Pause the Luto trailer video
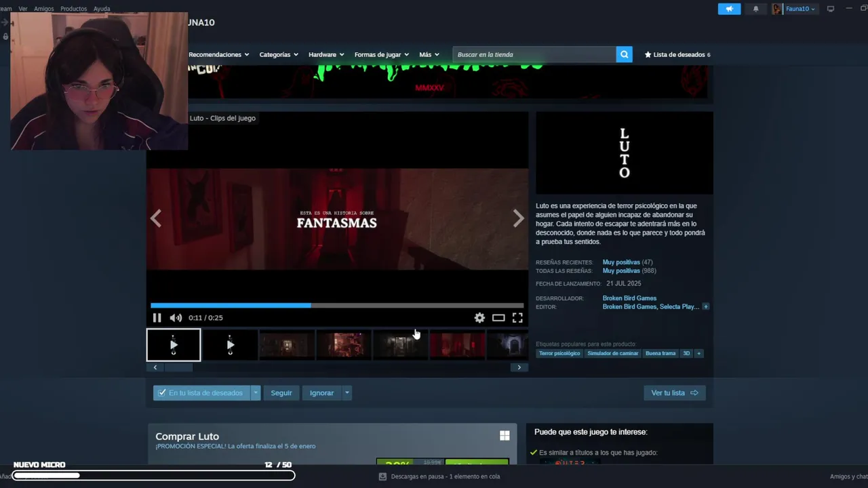The height and width of the screenshot is (488, 868). 157,318
